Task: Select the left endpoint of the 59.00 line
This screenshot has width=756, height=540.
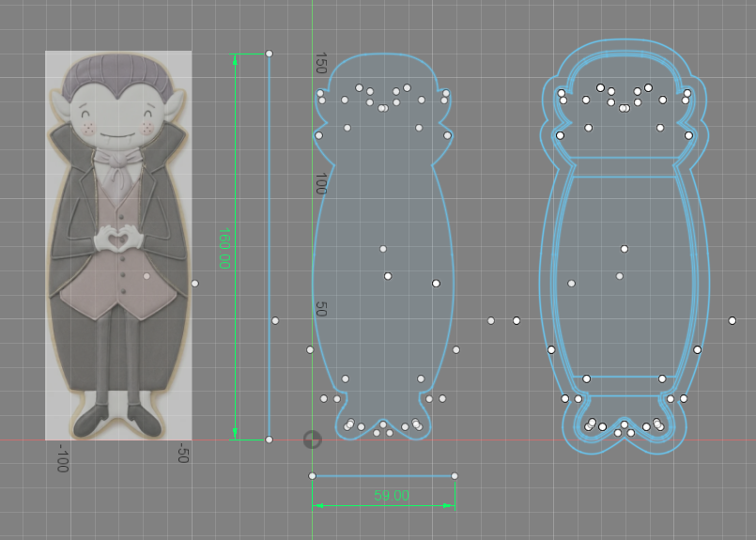Action: 312,476
